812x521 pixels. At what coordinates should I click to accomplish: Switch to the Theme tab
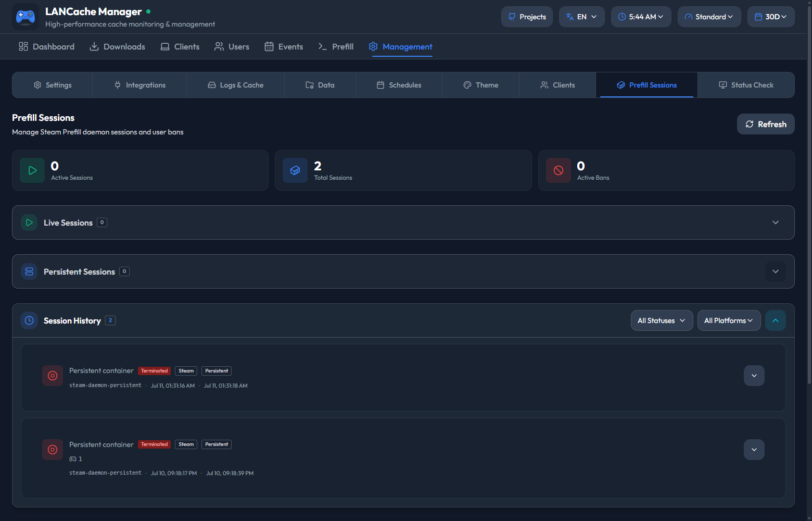click(x=480, y=85)
